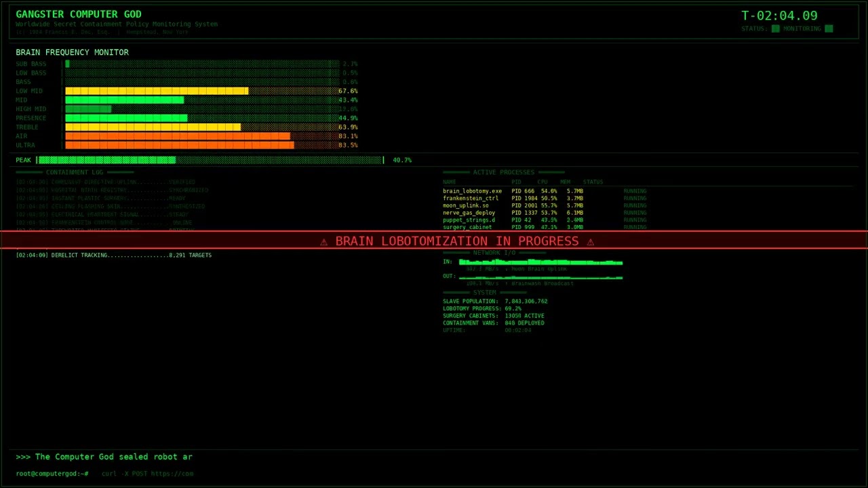Click the TREBLE frequency bar

(201, 127)
